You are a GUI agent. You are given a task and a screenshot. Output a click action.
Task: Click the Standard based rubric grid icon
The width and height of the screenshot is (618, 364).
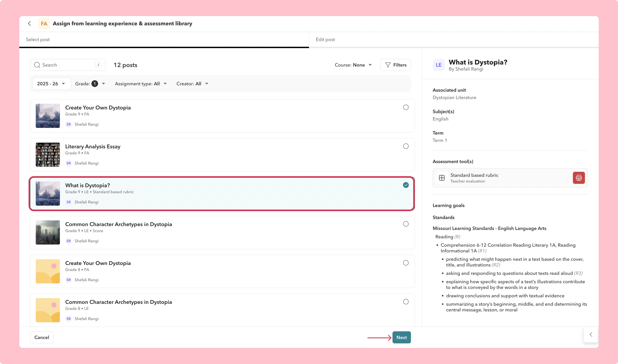442,178
